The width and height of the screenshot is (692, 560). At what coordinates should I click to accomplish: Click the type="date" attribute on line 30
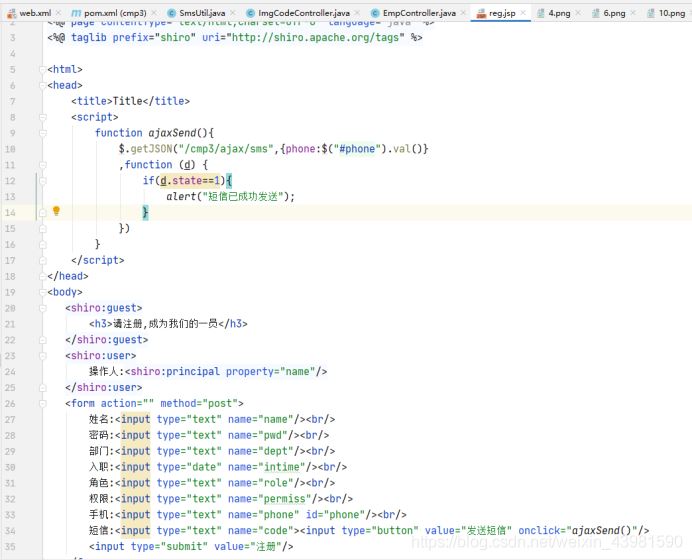189,467
